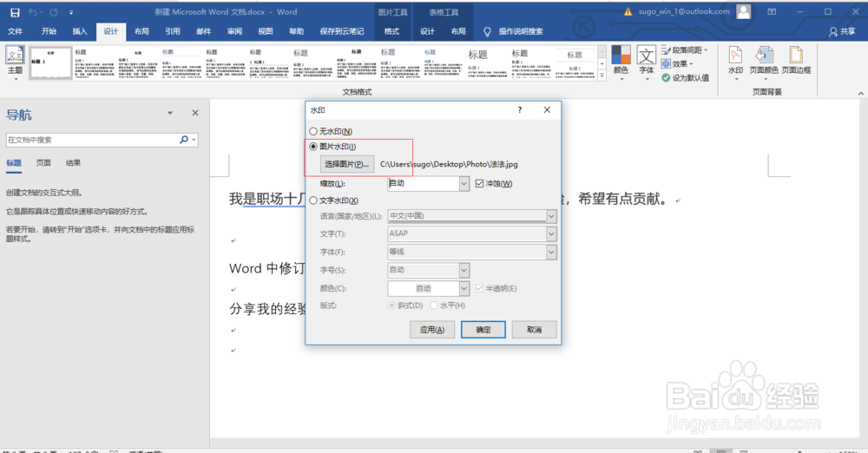Open the Size (字号) dropdown
Viewport: 868px width, 453px height.
click(x=464, y=270)
